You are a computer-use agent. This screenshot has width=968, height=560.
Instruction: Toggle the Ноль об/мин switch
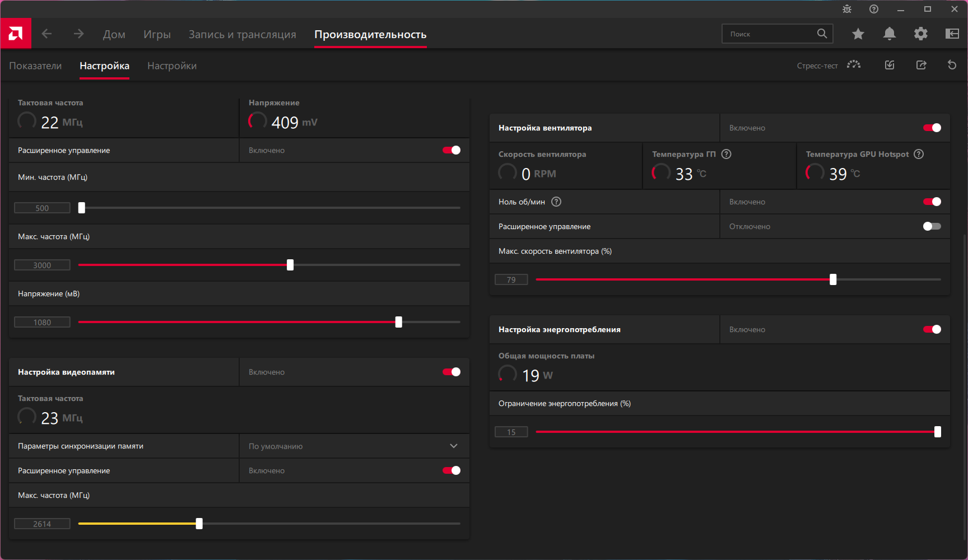tap(932, 202)
